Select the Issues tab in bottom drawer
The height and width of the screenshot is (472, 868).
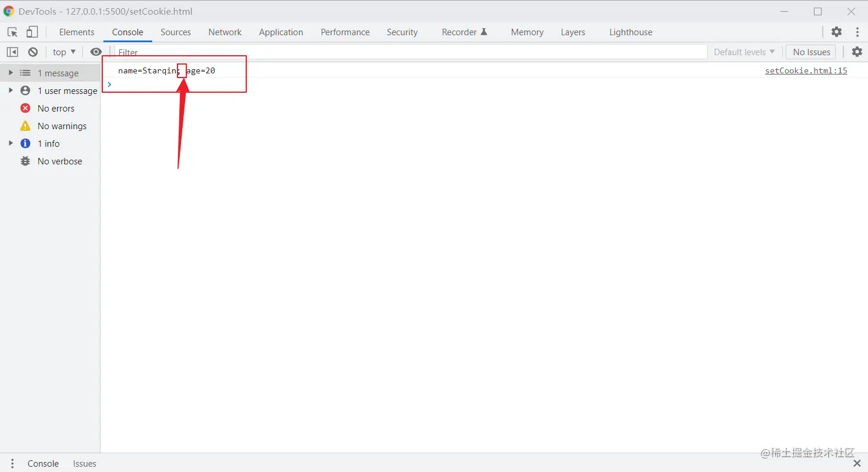[85, 463]
